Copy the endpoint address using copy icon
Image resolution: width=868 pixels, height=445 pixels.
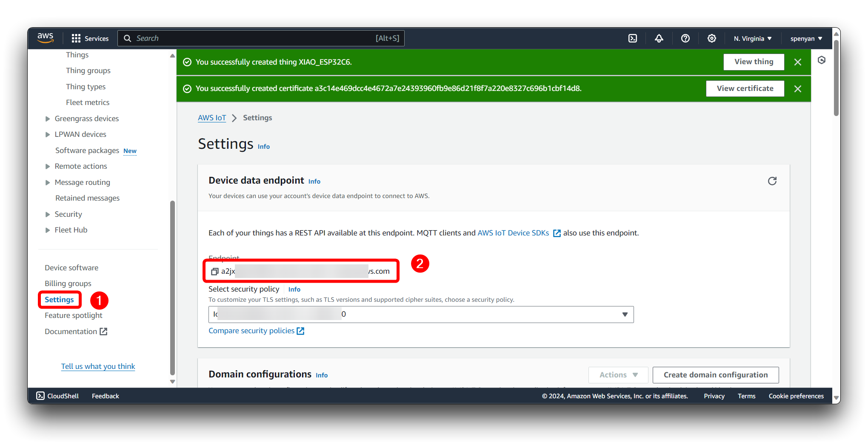(x=215, y=271)
